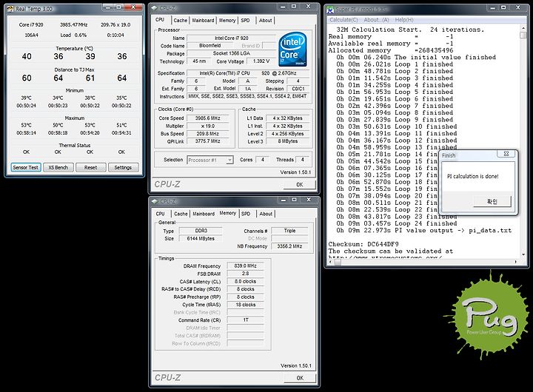Click the Channels # Triple field
The width and height of the screenshot is (533, 392).
[289, 231]
